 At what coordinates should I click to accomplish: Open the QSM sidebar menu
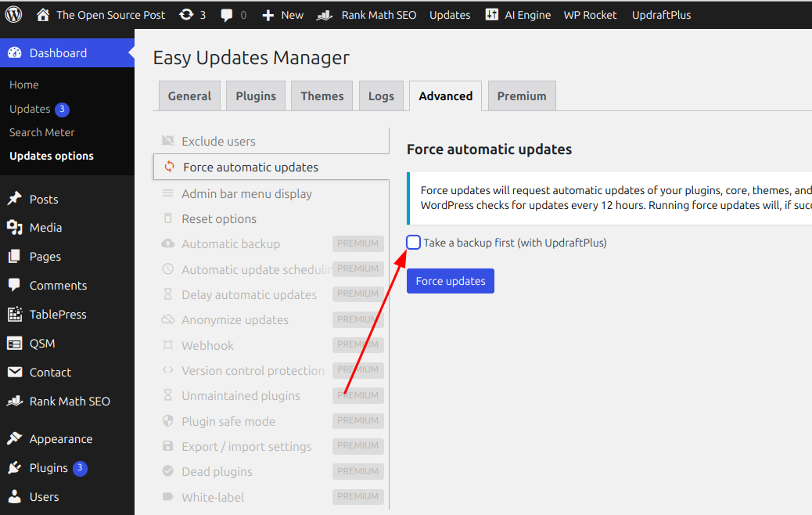41,344
